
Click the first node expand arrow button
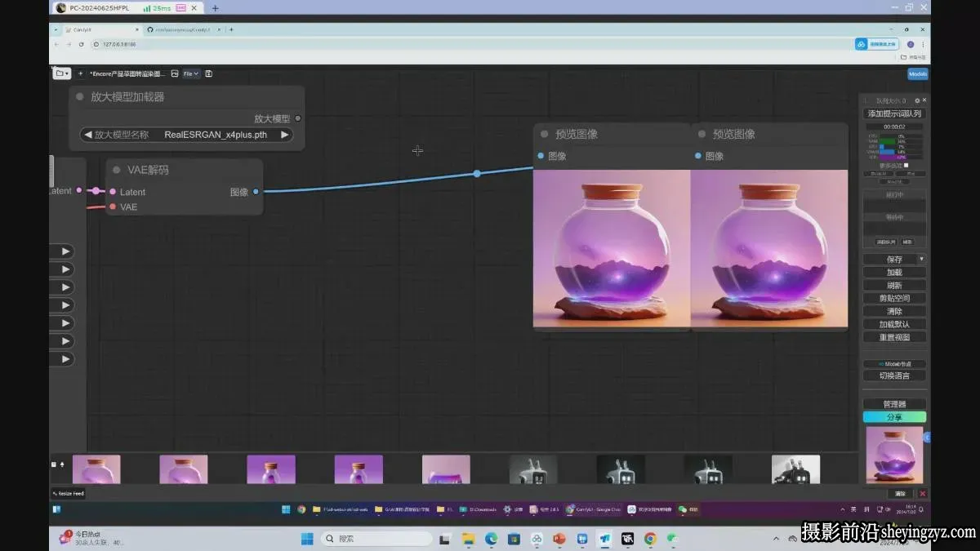click(66, 251)
